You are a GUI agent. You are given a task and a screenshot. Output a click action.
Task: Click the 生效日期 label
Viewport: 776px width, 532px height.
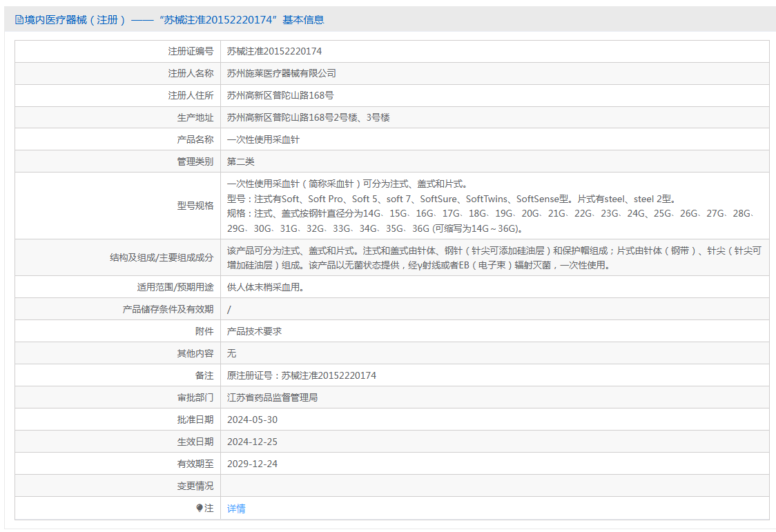(x=195, y=442)
